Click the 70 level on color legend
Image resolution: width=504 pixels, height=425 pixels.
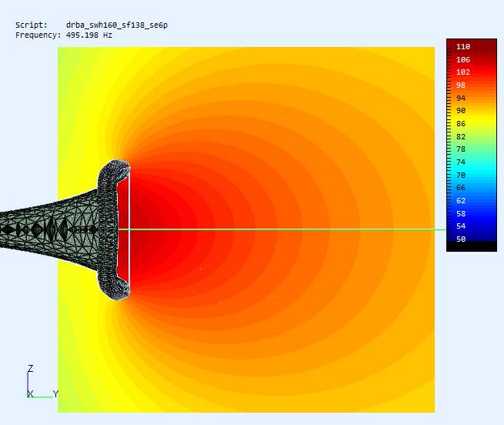[461, 175]
